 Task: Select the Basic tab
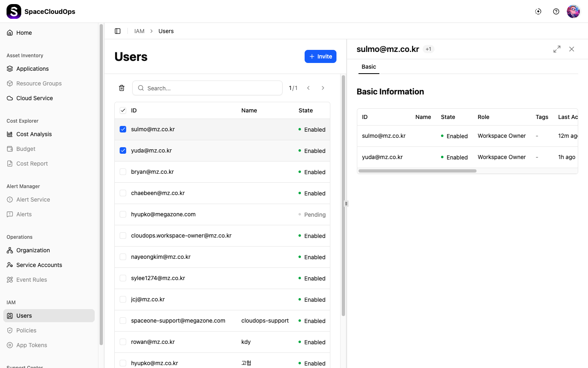[369, 67]
